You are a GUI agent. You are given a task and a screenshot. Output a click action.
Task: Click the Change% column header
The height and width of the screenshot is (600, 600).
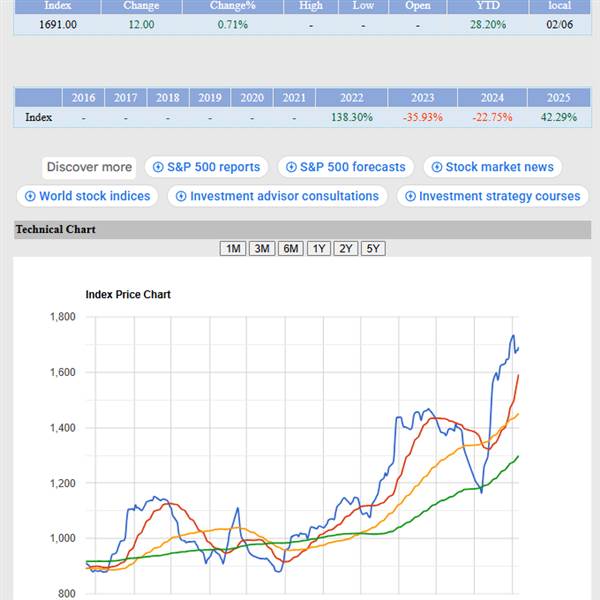coord(233,6)
